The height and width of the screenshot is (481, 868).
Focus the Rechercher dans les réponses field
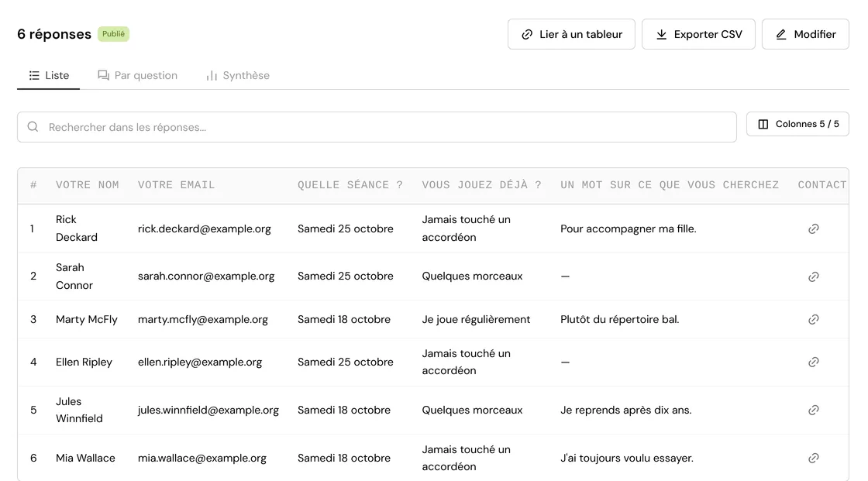[x=377, y=127]
